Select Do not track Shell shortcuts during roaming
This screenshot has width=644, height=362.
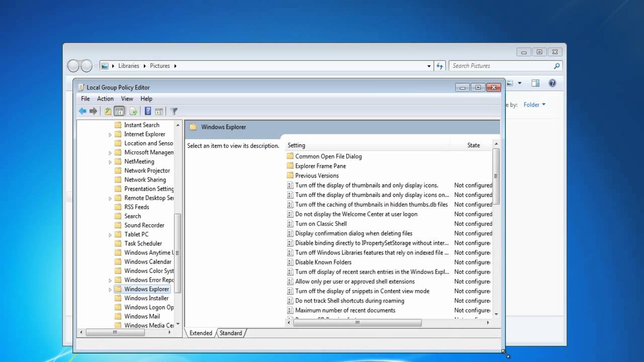[350, 301]
